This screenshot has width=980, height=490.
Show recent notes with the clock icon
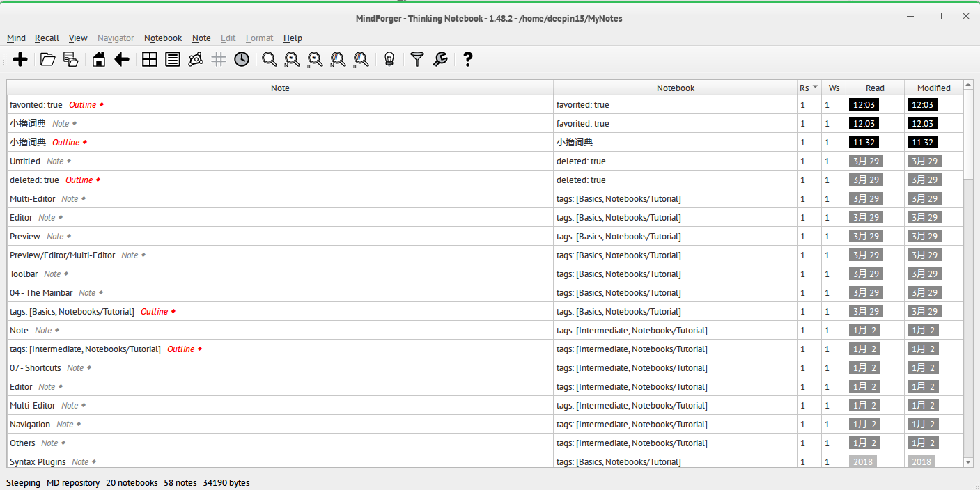tap(242, 60)
